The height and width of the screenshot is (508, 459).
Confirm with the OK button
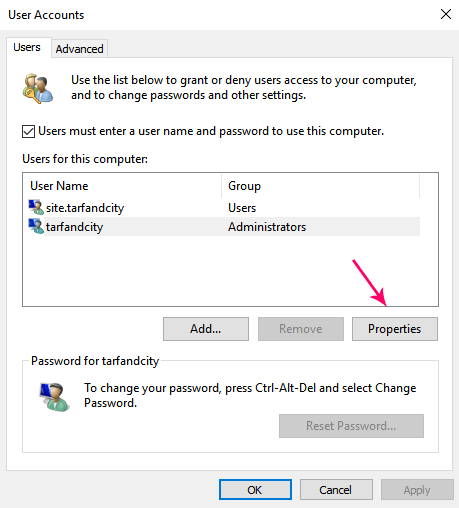point(255,490)
